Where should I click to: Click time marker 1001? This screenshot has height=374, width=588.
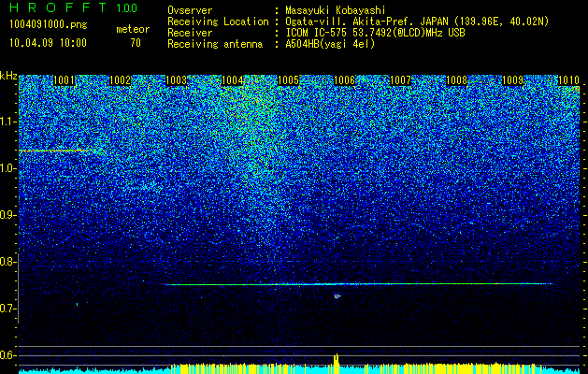pos(65,80)
